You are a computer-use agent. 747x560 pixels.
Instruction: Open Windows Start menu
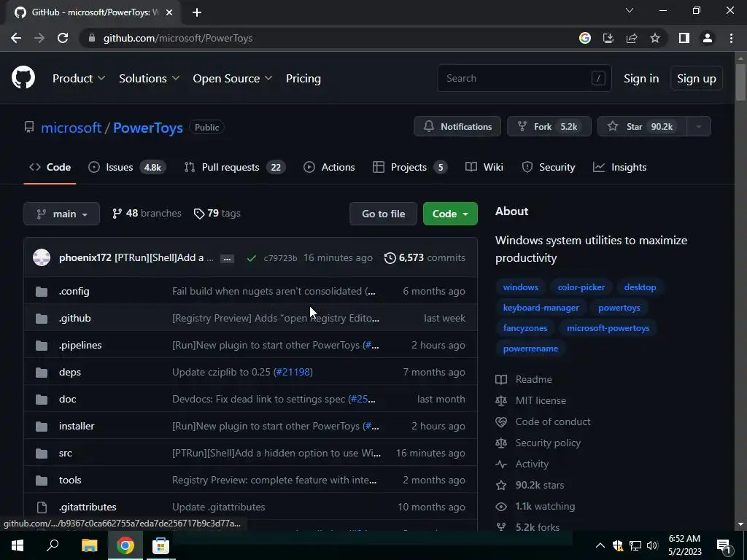point(18,545)
